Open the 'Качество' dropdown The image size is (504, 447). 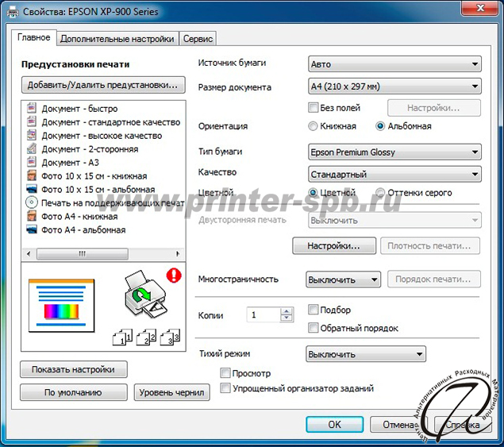pos(394,175)
